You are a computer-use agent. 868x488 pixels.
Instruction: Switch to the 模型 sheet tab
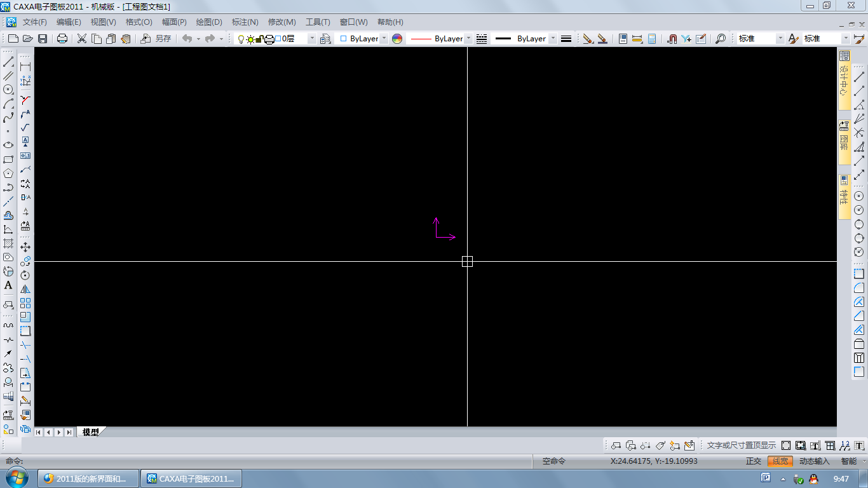[x=91, y=432]
